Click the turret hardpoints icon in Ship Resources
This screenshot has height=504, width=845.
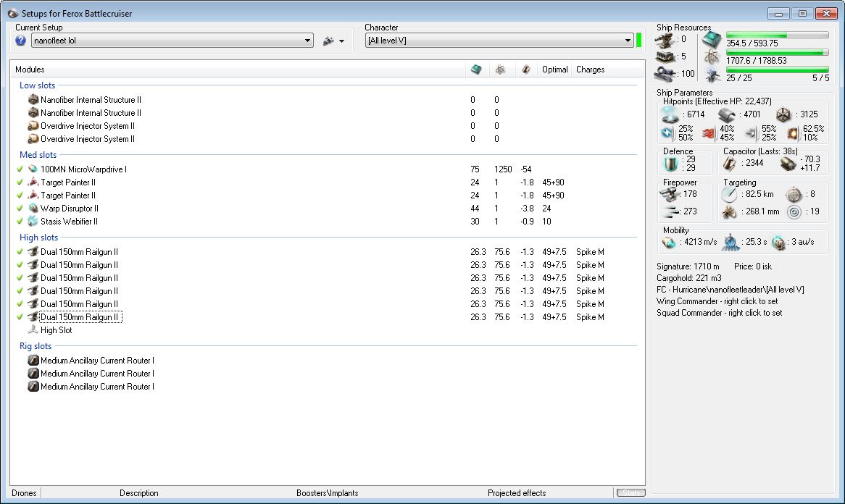click(x=665, y=40)
